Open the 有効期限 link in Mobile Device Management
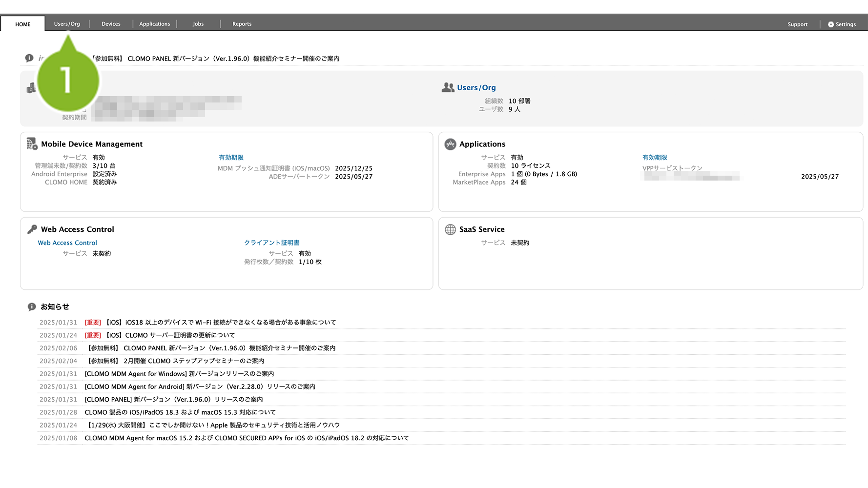 click(x=231, y=158)
